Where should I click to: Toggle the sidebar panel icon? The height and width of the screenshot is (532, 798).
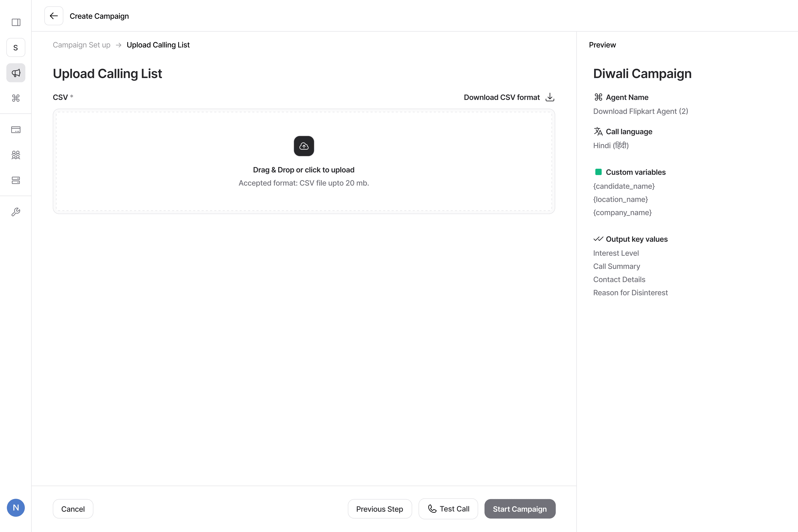pyautogui.click(x=16, y=22)
